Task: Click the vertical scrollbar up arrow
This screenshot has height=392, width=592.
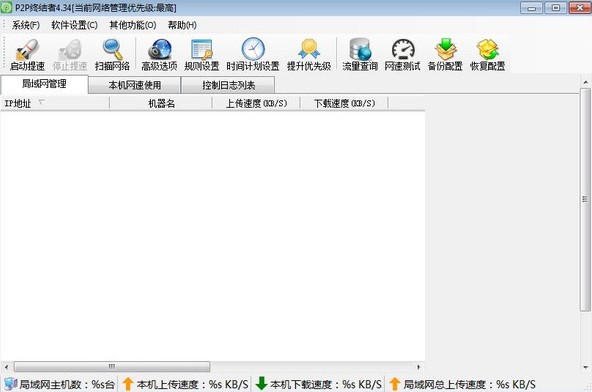Action: coord(586,82)
